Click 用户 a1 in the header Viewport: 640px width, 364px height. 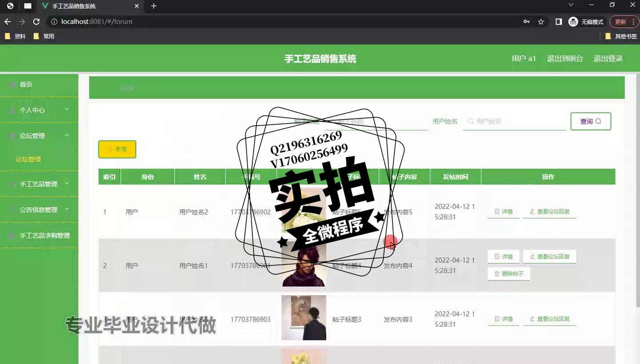(x=524, y=59)
